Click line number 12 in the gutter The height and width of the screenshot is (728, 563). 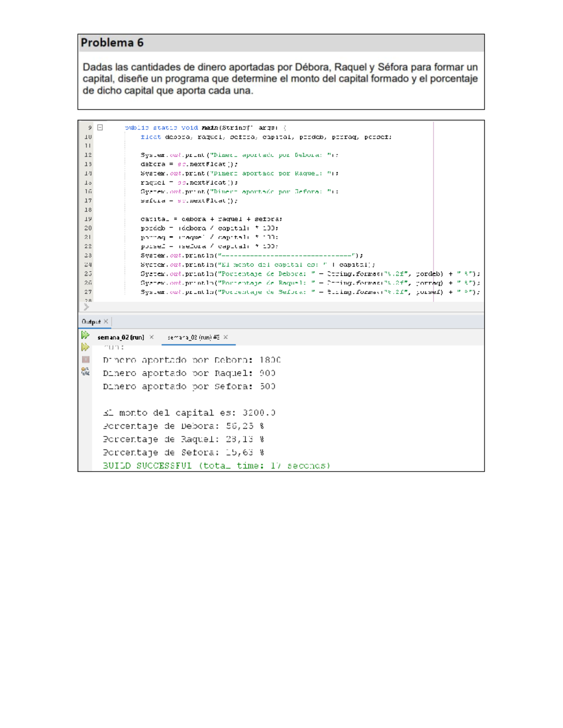click(88, 155)
